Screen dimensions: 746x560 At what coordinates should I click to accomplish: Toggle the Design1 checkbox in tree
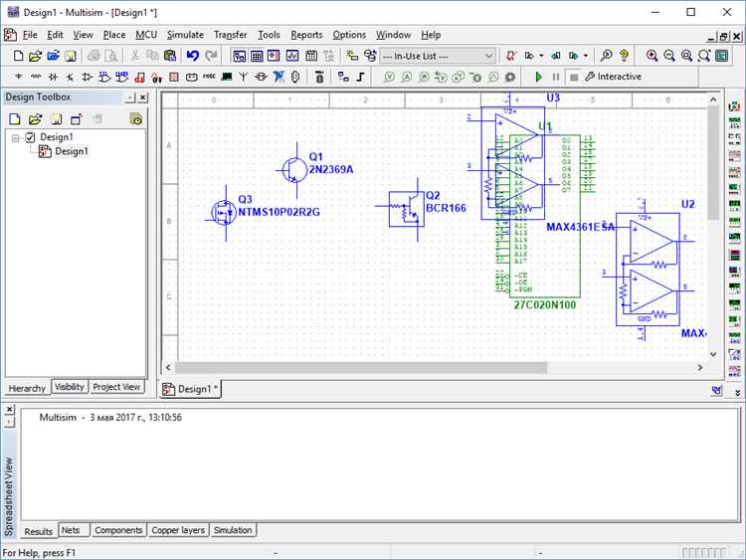click(x=31, y=137)
